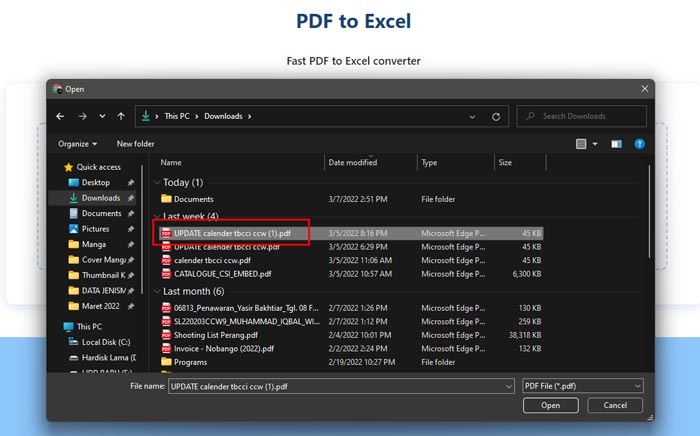
Task: Close the Open dialog
Action: tap(645, 89)
